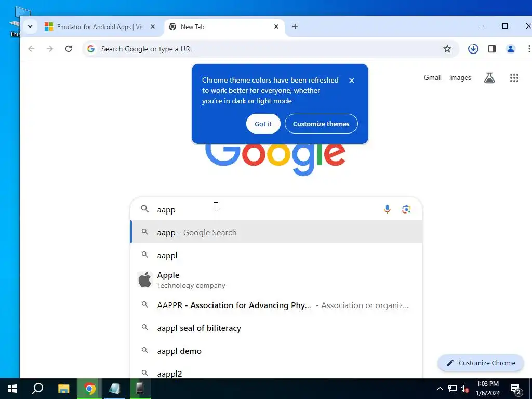Open the notepad-like taskbar app

point(115,389)
